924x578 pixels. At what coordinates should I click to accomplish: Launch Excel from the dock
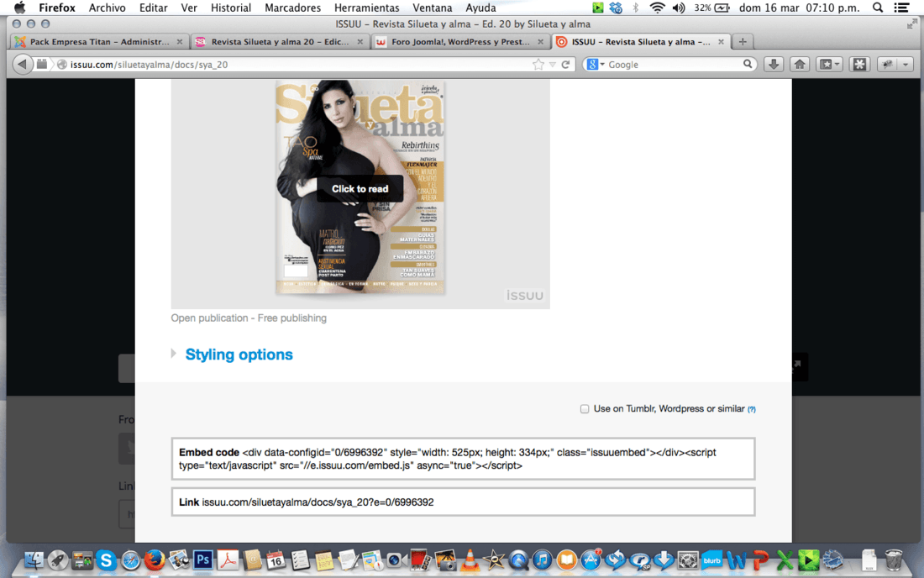tap(785, 560)
